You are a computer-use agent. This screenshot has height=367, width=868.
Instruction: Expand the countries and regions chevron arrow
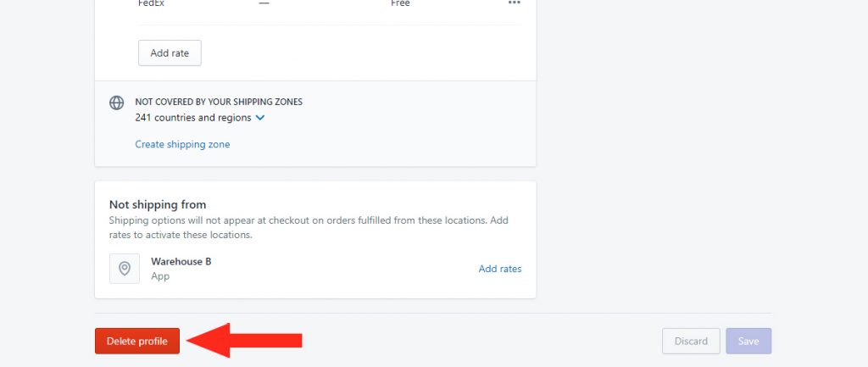260,118
